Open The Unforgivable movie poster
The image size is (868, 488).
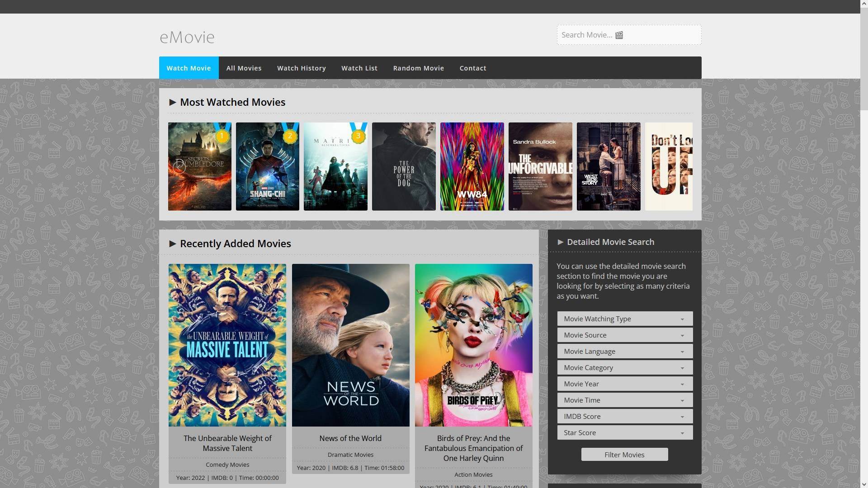click(540, 166)
